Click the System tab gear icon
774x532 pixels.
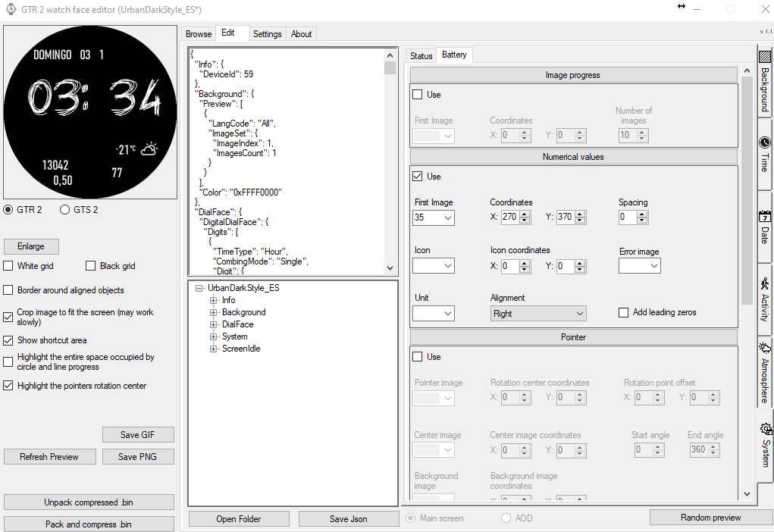tap(764, 428)
